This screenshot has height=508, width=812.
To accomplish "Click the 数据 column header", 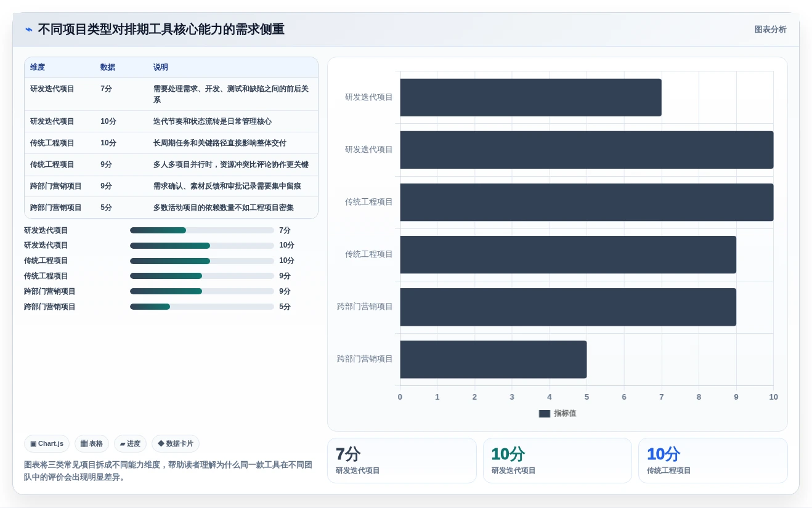I will pyautogui.click(x=108, y=67).
